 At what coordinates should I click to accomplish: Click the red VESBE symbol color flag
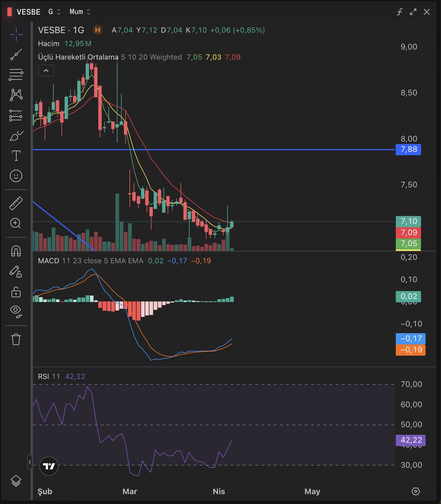pyautogui.click(x=10, y=12)
